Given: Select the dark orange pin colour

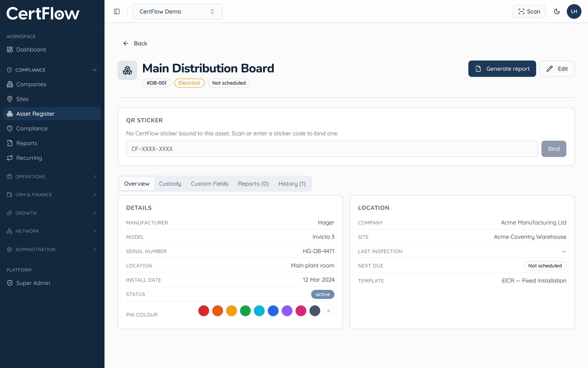Looking at the screenshot, I should tap(217, 311).
